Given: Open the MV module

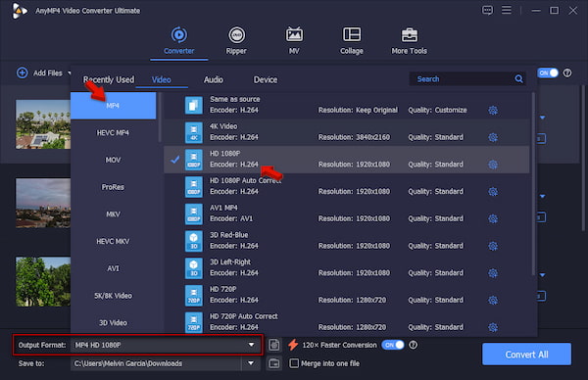Looking at the screenshot, I should pyautogui.click(x=294, y=40).
